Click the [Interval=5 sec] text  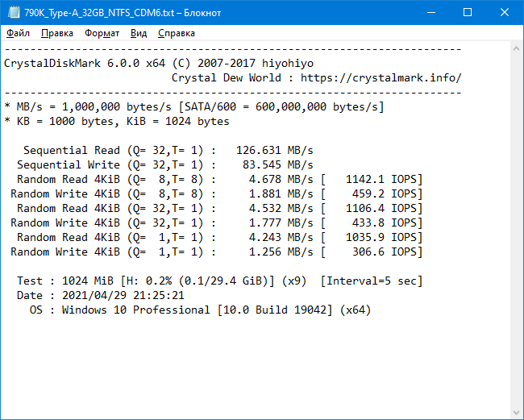pos(372,281)
